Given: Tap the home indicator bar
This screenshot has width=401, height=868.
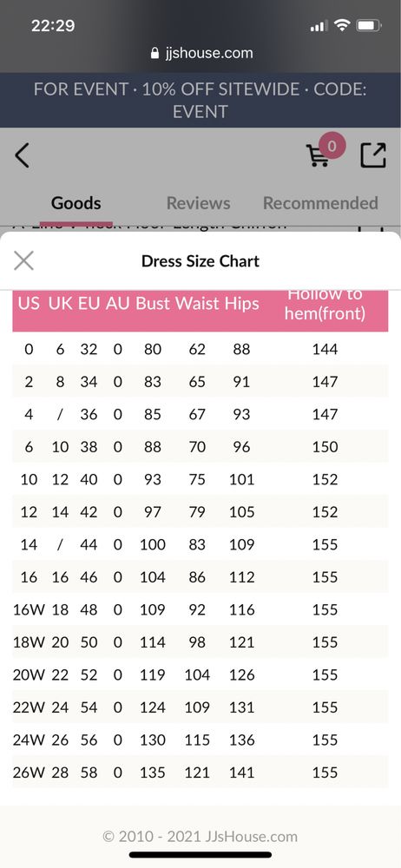Looking at the screenshot, I should (200, 855).
